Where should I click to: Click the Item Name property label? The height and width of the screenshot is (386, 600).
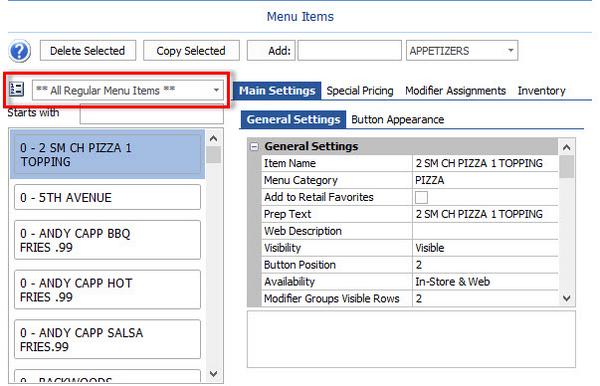pos(290,163)
